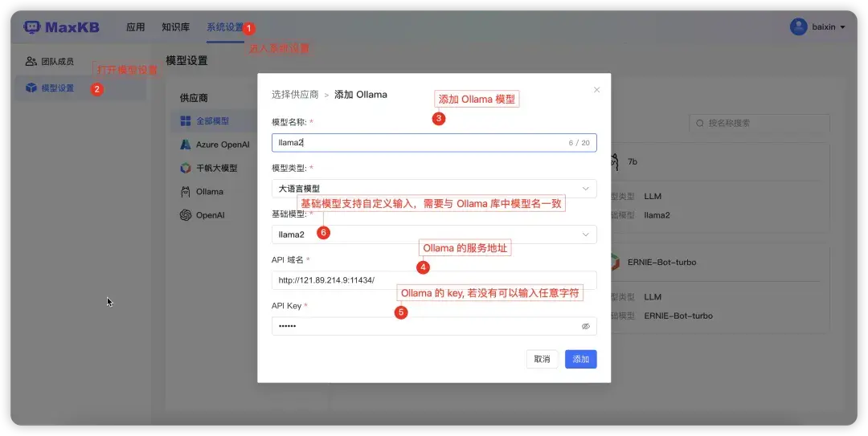Select OpenAI provider in list
The image size is (868, 436).
click(x=211, y=215)
